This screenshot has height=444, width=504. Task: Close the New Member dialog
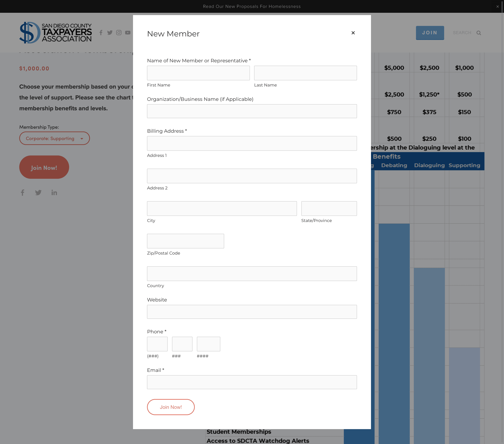point(353,33)
